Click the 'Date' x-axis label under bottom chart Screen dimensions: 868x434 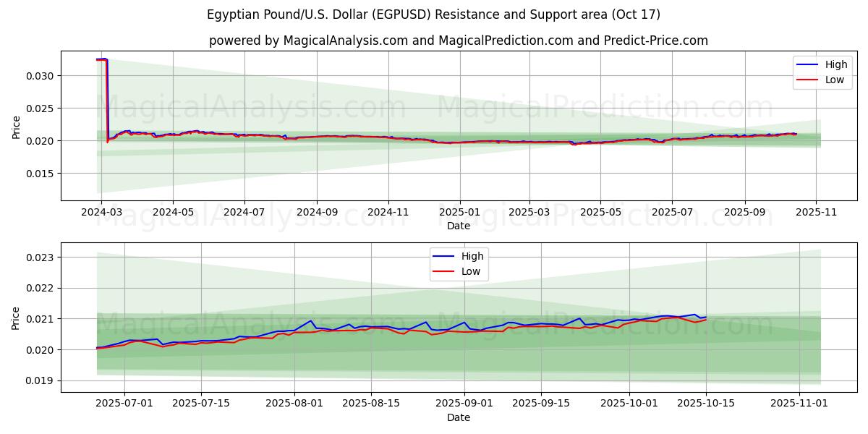pyautogui.click(x=459, y=417)
